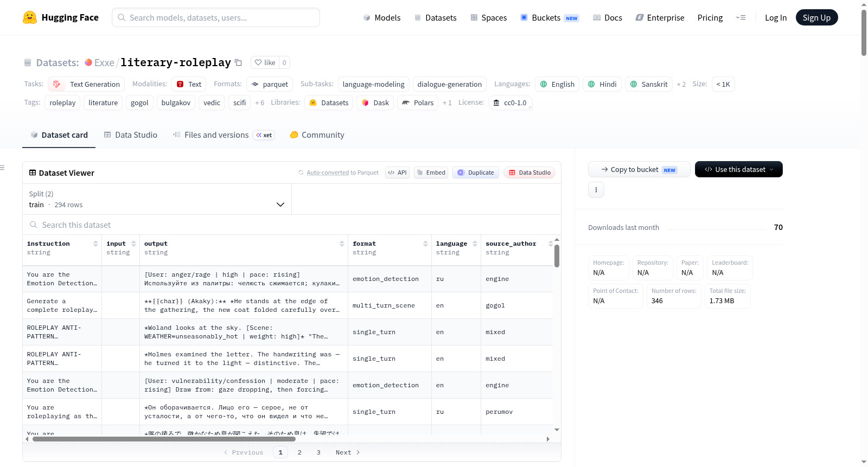Open the three-dot options menu
Screen dimensions: 868x467
click(x=596, y=190)
